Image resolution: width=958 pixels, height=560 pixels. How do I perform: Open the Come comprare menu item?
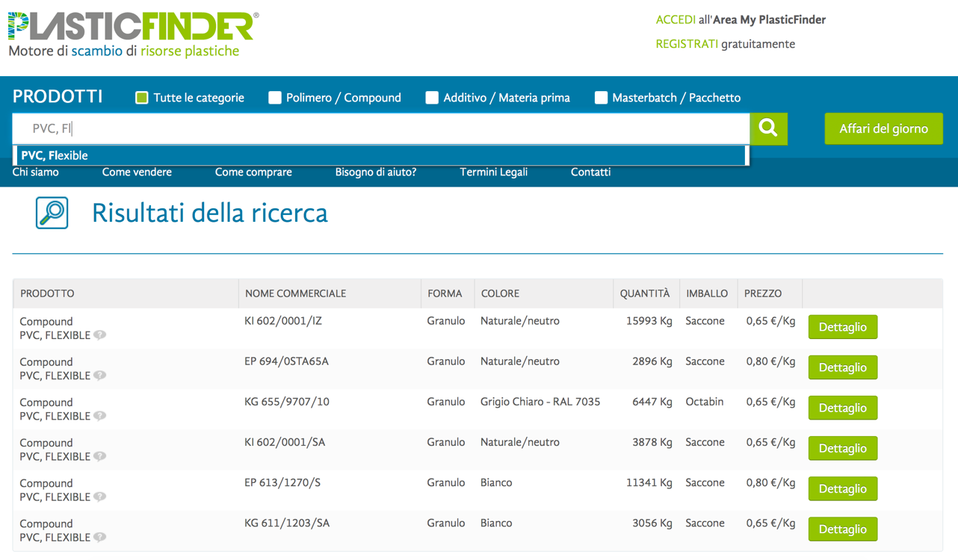[x=253, y=172]
